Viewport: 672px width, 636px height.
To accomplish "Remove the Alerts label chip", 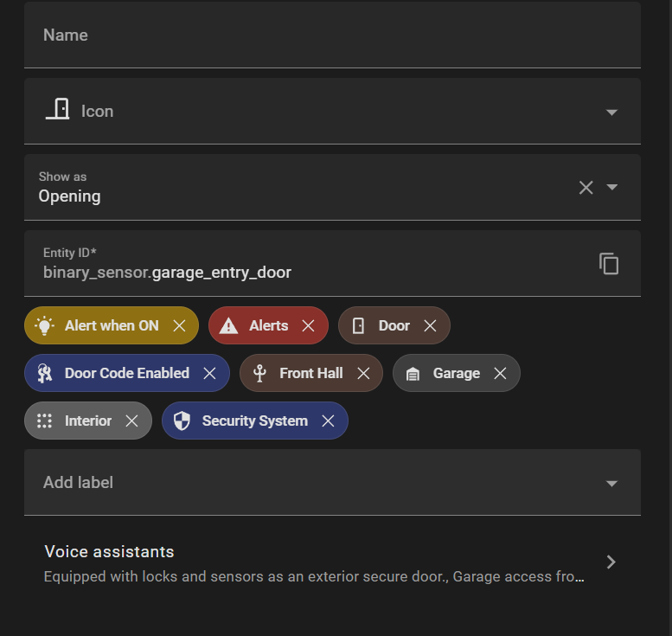I will (308, 326).
